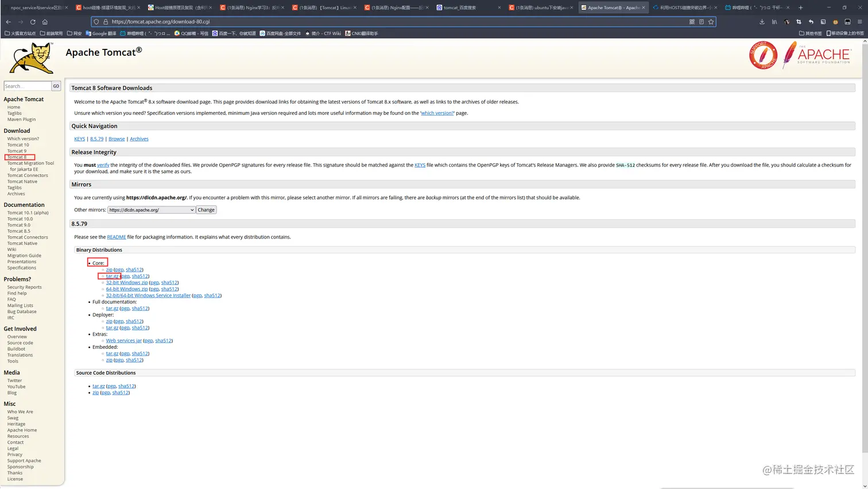Click the Change mirror button

206,210
